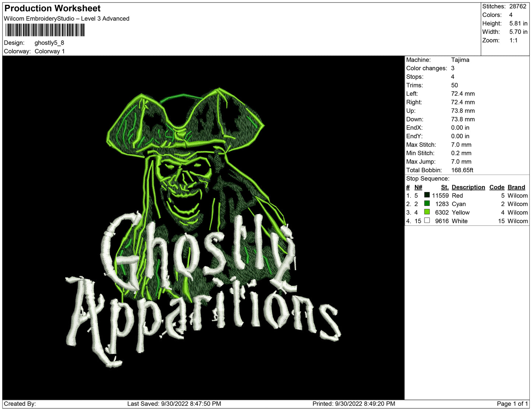Screen dimensions: 532x409
Task: Select the green swatch in the Cyan row
Action: (x=427, y=203)
